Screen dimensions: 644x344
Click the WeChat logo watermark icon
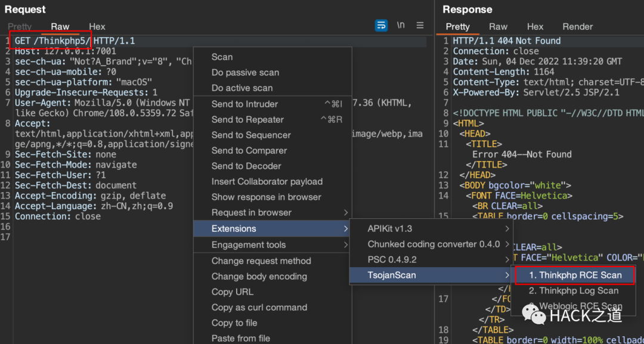(534, 314)
